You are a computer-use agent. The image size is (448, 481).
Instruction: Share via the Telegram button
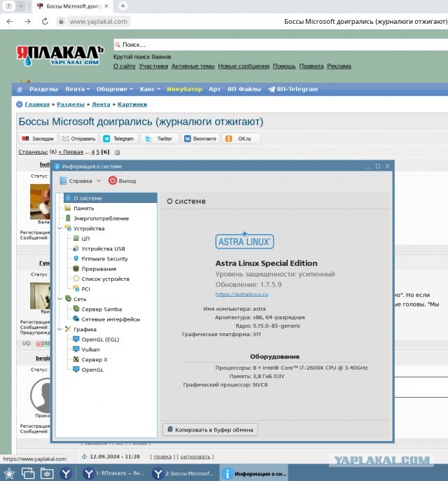pos(119,139)
